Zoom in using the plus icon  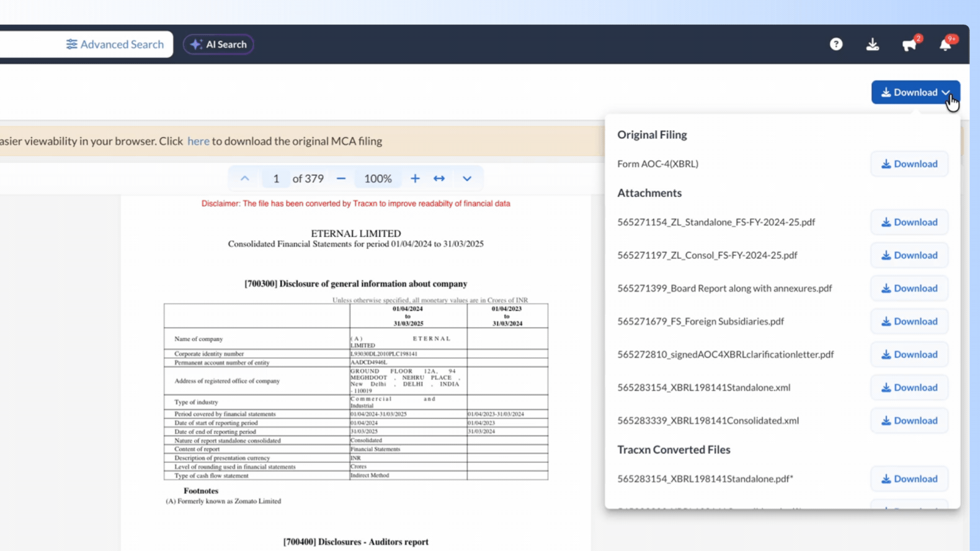415,179
